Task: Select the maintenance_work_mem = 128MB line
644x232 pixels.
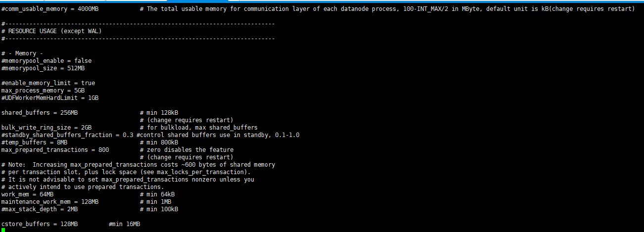Action: click(x=50, y=202)
